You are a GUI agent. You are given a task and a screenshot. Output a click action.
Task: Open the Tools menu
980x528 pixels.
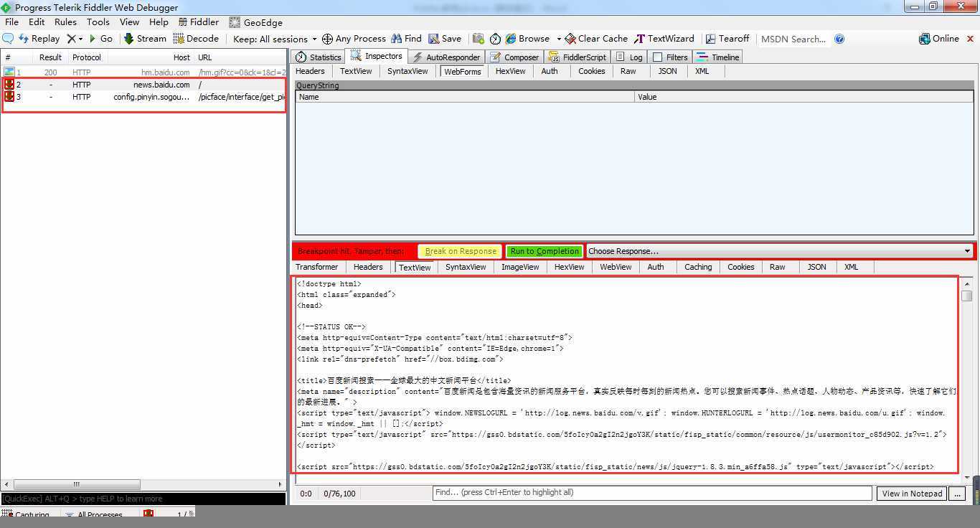98,22
